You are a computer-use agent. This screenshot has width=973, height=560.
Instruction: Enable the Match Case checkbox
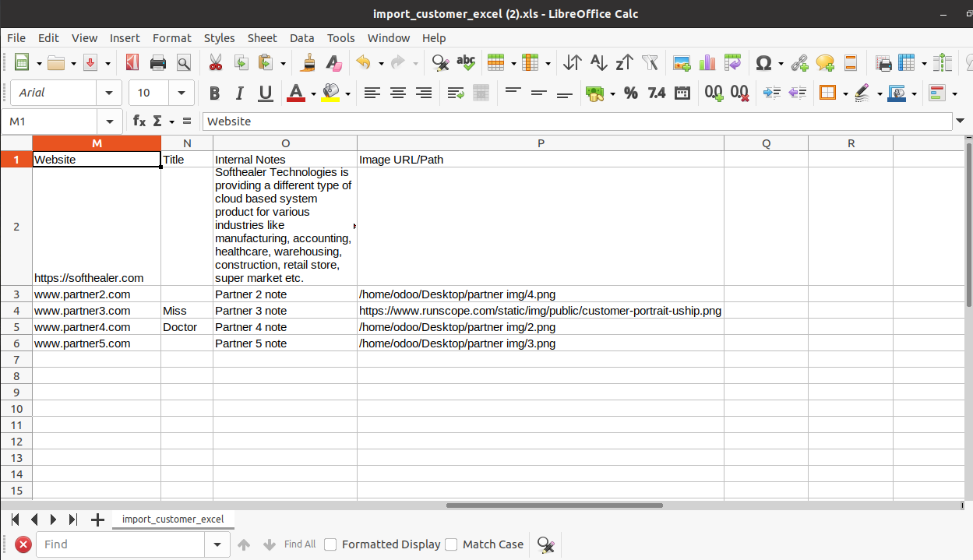(x=451, y=544)
